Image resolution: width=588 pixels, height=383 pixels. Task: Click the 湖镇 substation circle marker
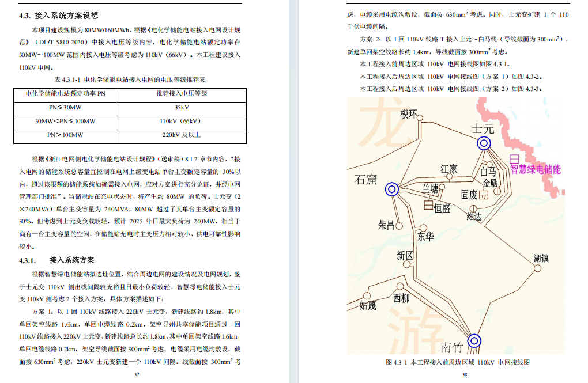click(537, 268)
